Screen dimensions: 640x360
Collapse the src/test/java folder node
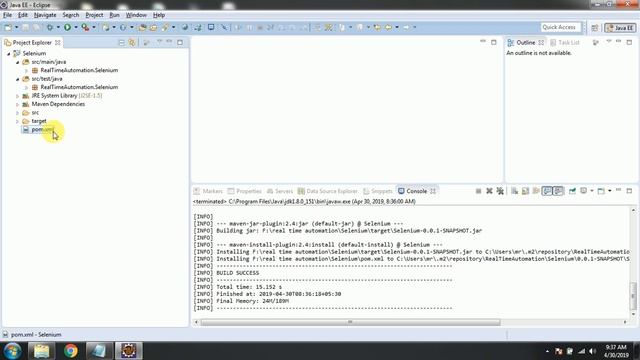click(18, 79)
